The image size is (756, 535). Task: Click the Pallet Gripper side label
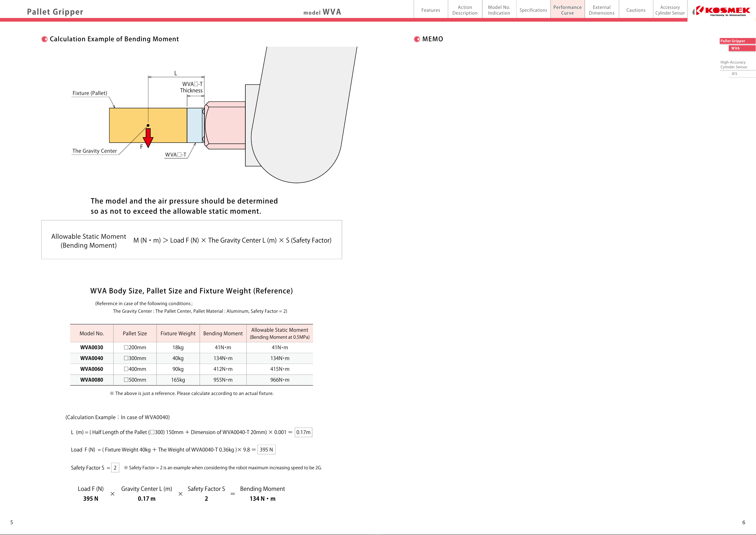click(737, 41)
